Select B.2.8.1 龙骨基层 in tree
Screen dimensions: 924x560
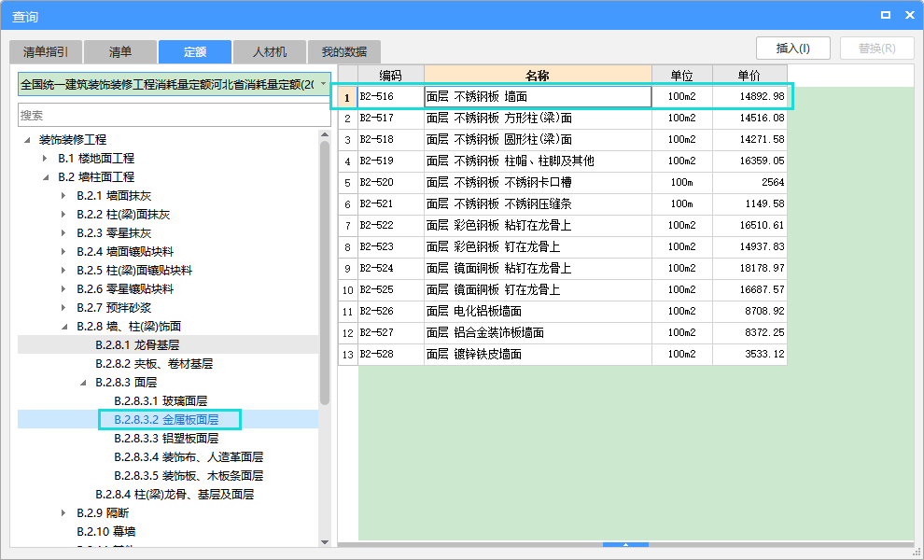tap(137, 344)
